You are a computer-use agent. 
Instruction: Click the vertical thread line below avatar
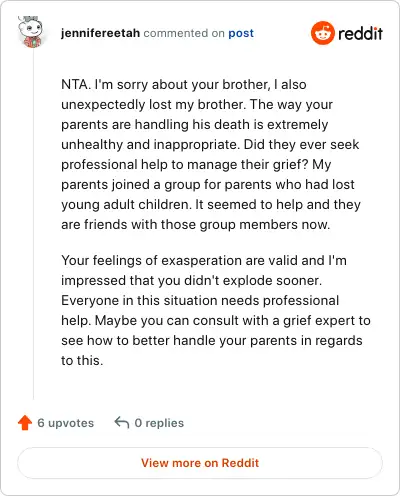(33, 224)
